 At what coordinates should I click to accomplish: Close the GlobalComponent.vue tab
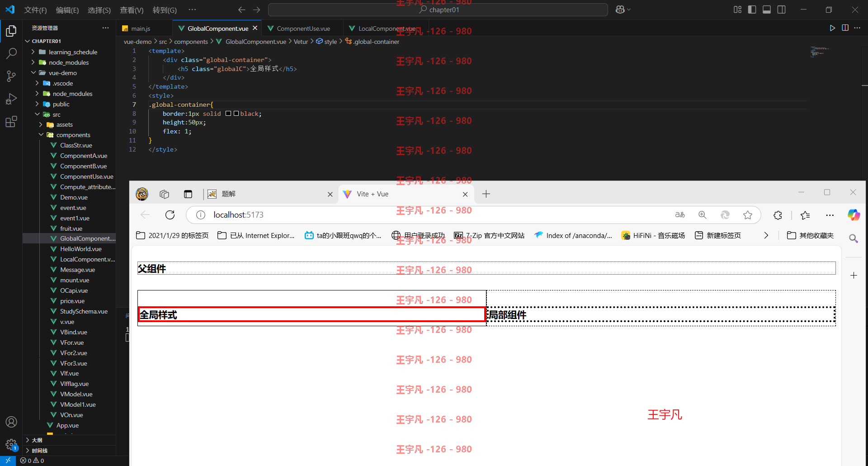click(x=255, y=28)
